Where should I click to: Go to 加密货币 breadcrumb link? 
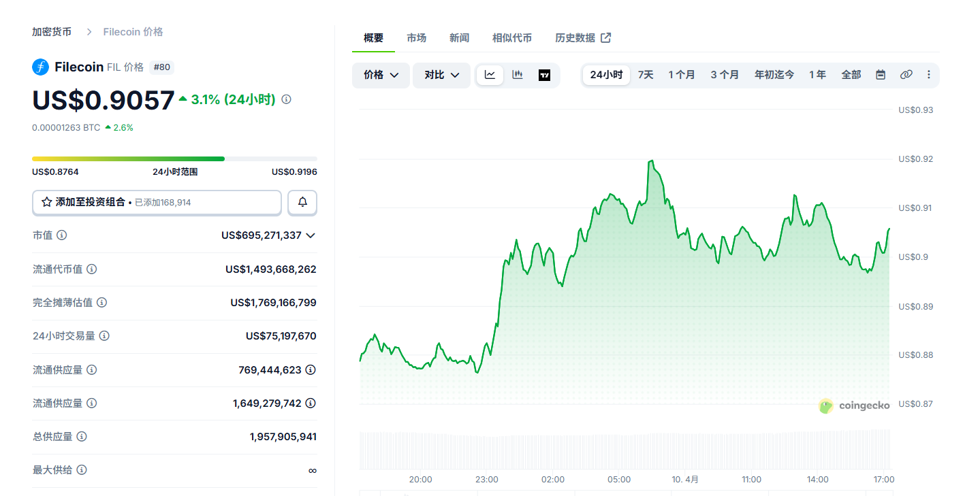click(52, 32)
